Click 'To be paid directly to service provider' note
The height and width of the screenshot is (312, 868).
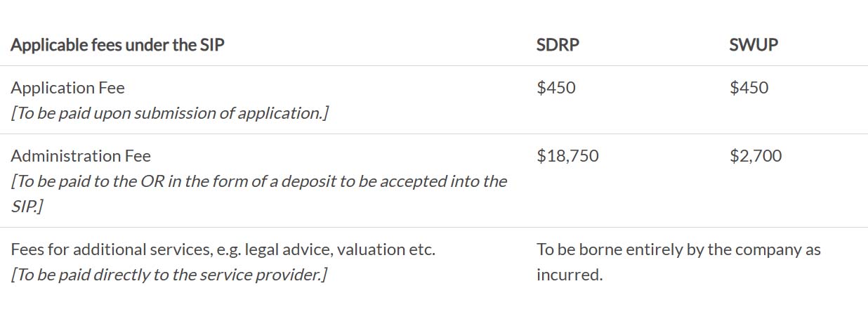[x=169, y=275]
